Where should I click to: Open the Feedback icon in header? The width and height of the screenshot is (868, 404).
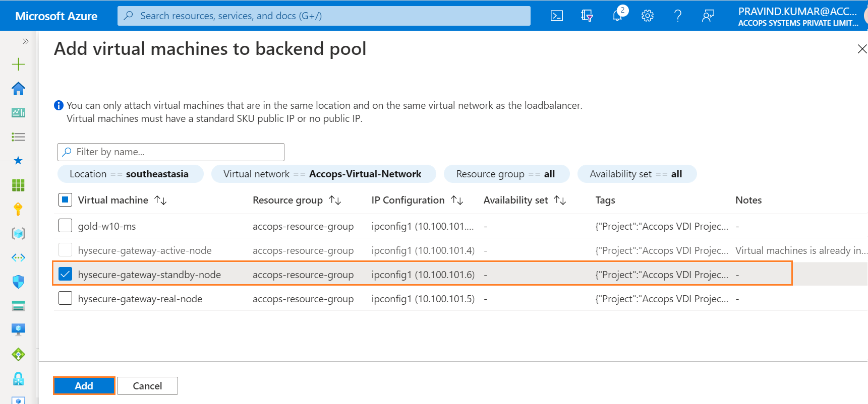tap(708, 16)
